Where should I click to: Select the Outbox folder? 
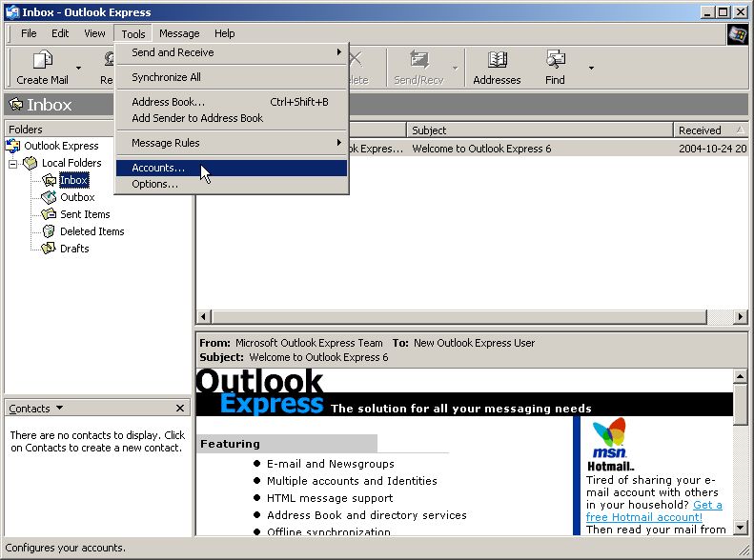coord(77,197)
